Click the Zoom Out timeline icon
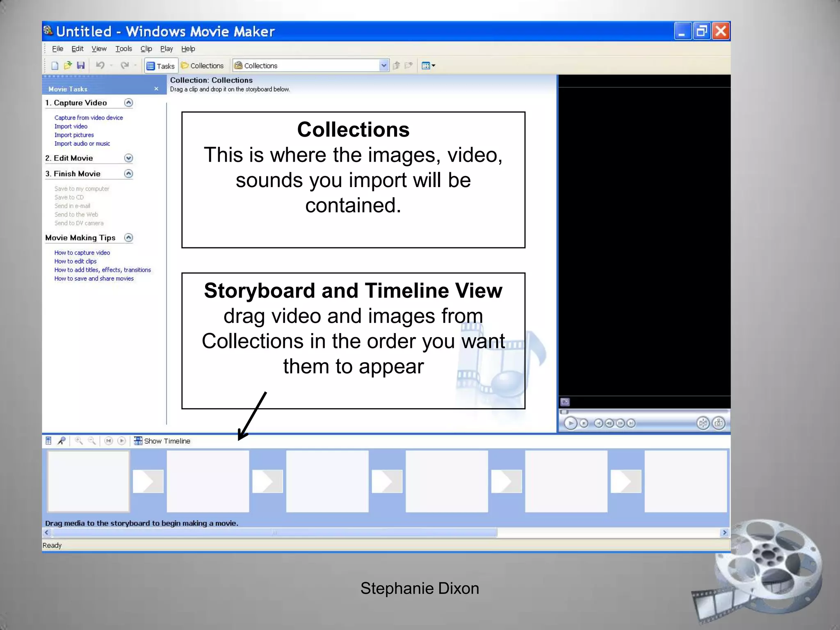Viewport: 840px width, 630px height. (x=92, y=441)
